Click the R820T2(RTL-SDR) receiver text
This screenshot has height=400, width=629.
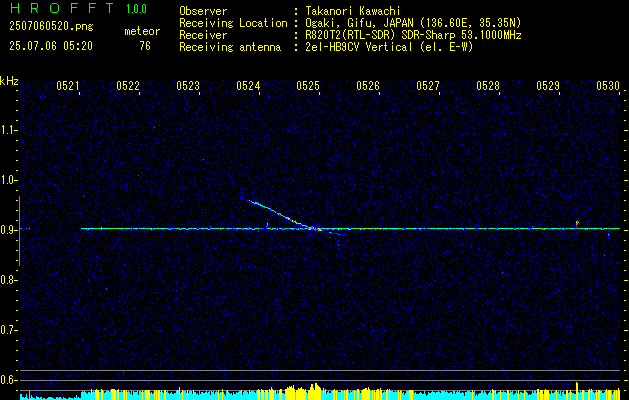pyautogui.click(x=413, y=35)
